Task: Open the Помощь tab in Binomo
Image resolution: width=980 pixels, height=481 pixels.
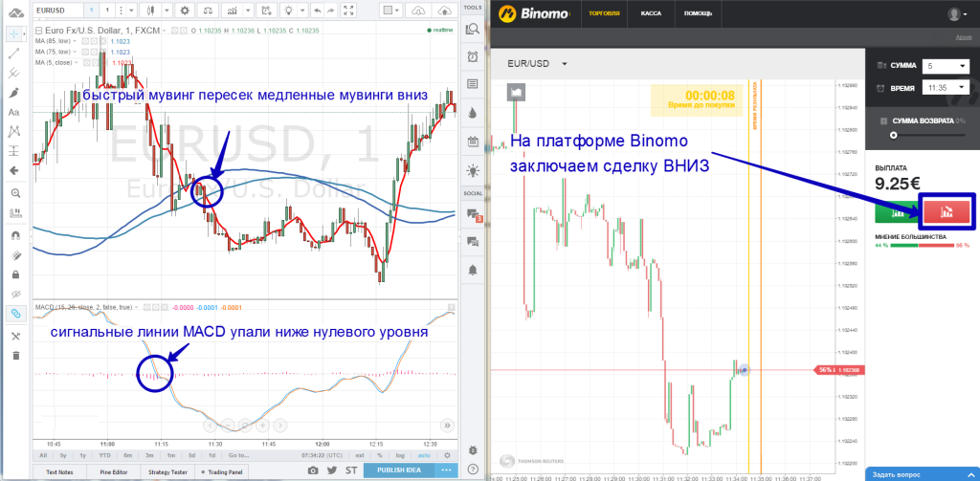Action: 698,13
